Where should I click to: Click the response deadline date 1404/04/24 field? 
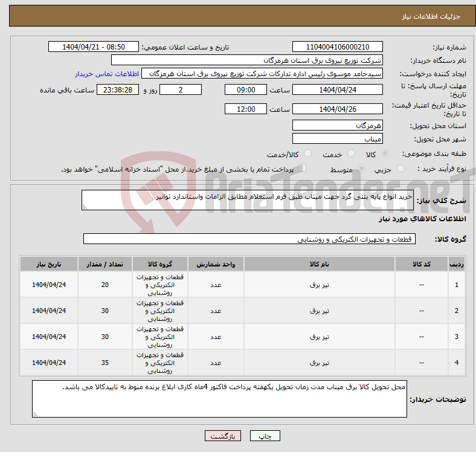click(337, 89)
